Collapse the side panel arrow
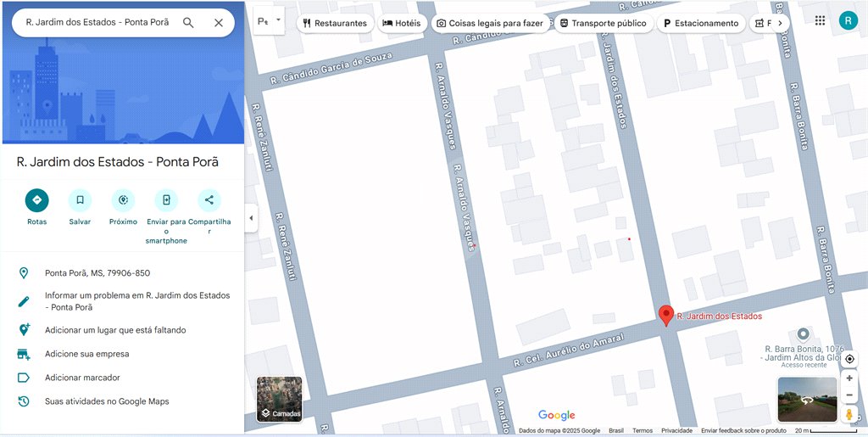 point(251,218)
